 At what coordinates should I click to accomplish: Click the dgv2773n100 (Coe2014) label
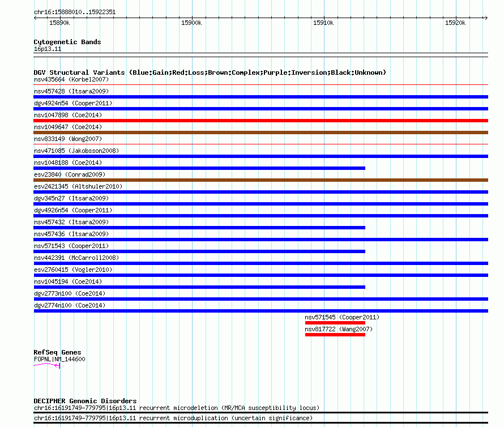point(70,293)
